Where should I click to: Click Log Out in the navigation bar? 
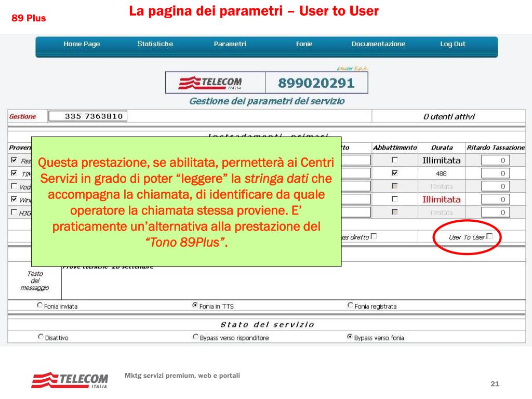click(x=453, y=44)
